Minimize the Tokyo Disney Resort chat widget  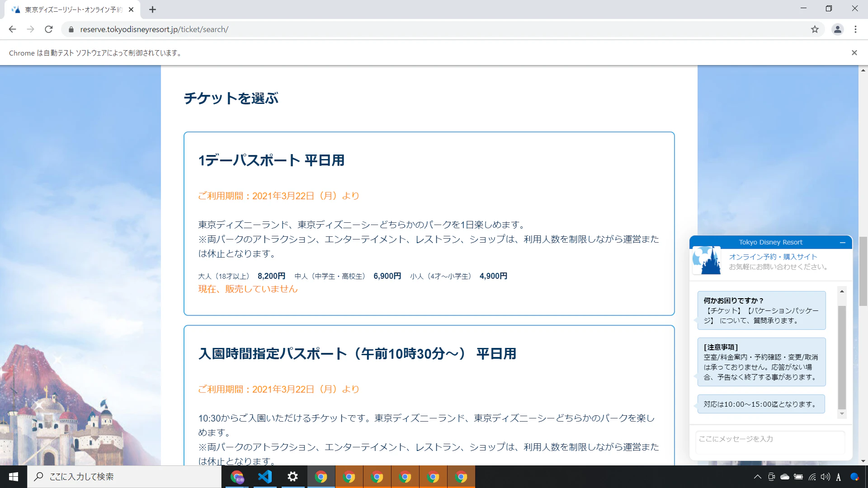click(843, 243)
